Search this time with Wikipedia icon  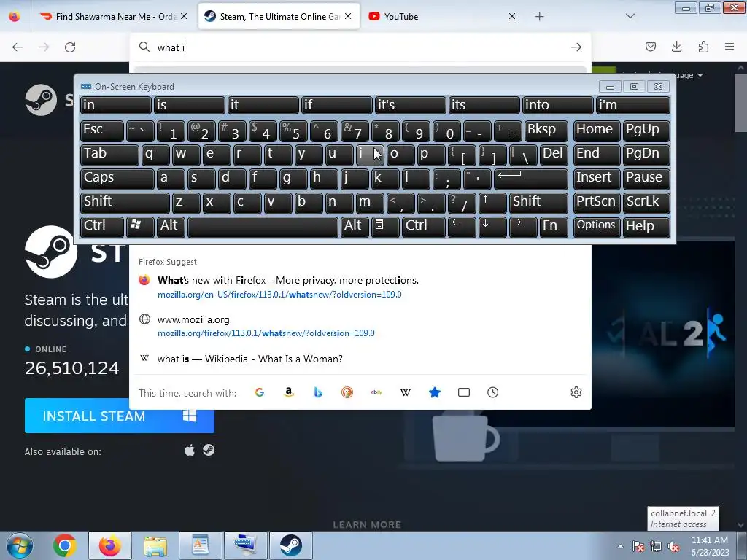click(x=406, y=392)
